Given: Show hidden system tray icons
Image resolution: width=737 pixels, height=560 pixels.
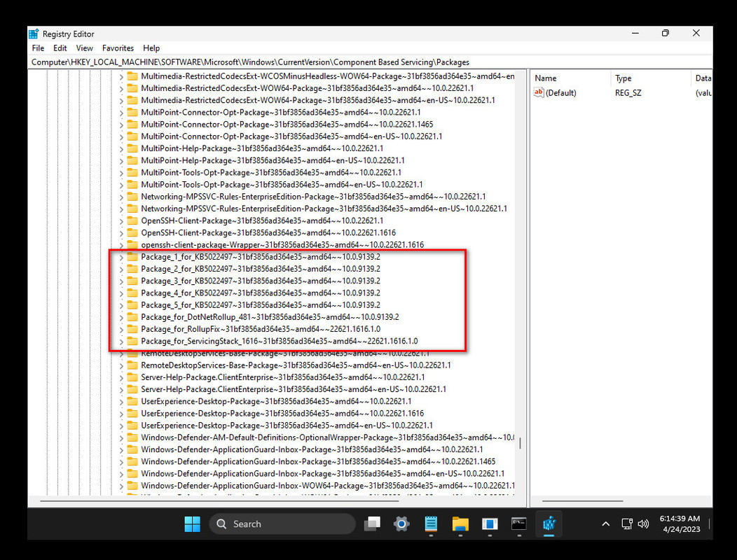Looking at the screenshot, I should [x=606, y=524].
